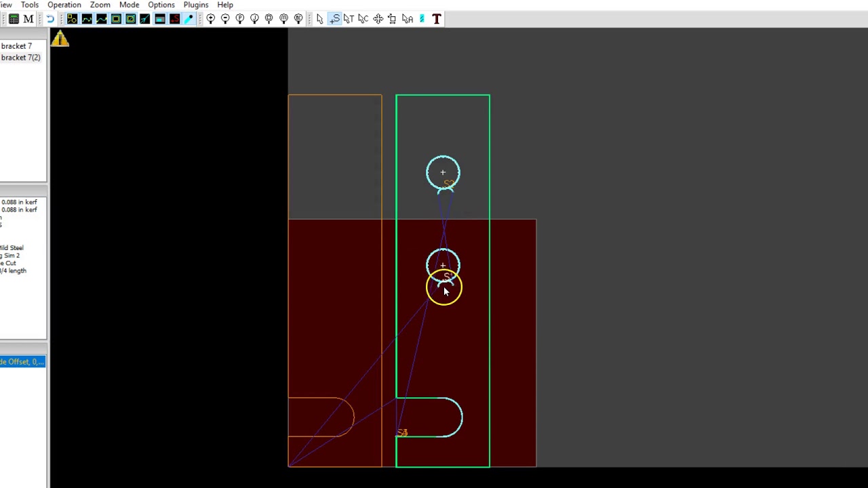
Task: Click the zoom in magnifier with plus
Action: coord(211,19)
